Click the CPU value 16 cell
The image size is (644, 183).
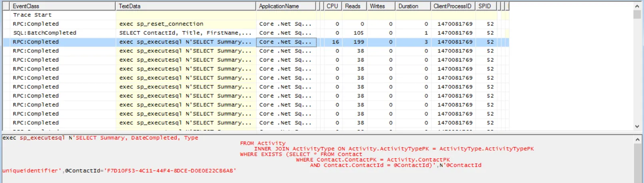(335, 42)
